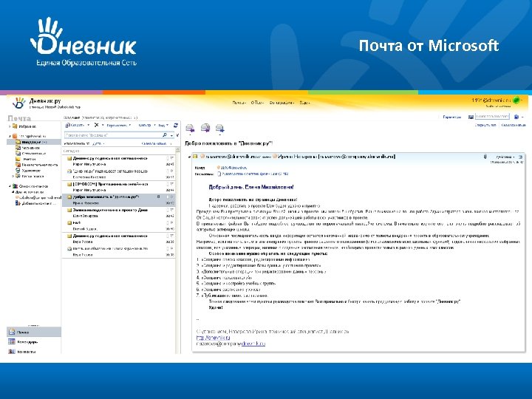
Task: Collapse the Список контактов node
Action: (x=10, y=186)
